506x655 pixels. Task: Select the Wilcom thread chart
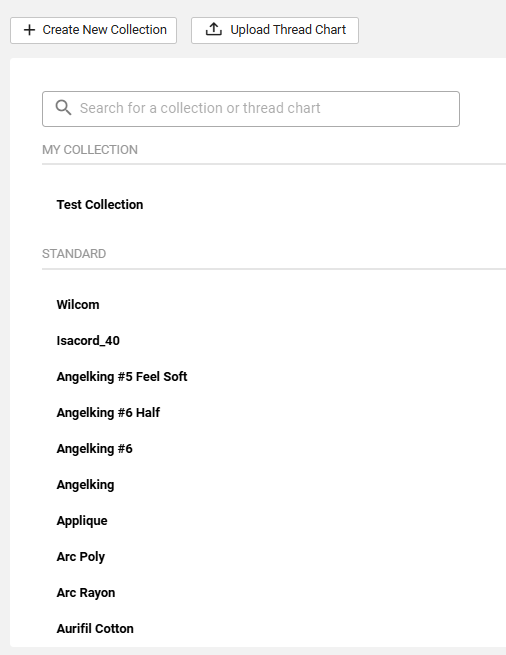[x=78, y=305]
